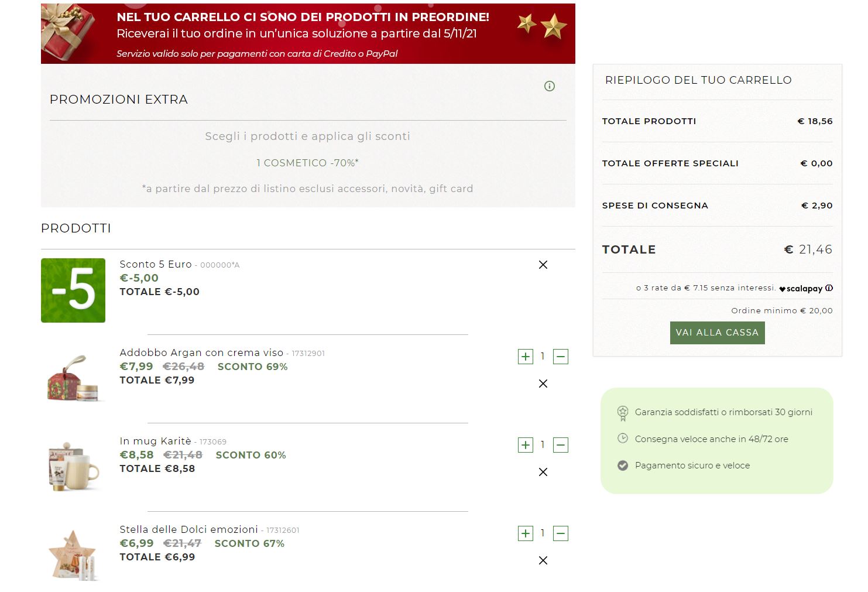Click the struck-through price €21,48

(183, 455)
